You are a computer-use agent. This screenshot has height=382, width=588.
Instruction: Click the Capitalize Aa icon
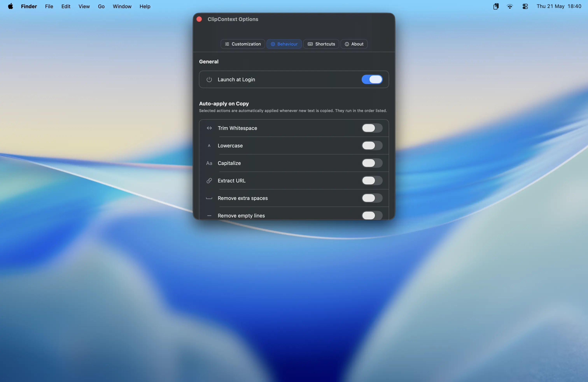tap(209, 163)
